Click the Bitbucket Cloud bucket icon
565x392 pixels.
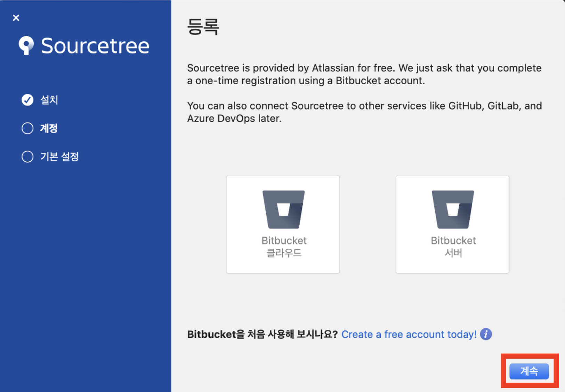(283, 209)
